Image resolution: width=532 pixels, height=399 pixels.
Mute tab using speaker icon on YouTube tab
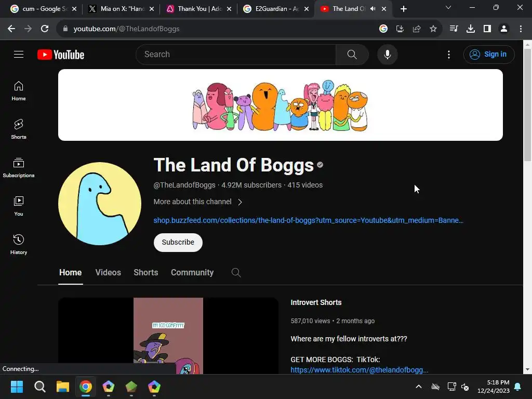click(373, 9)
